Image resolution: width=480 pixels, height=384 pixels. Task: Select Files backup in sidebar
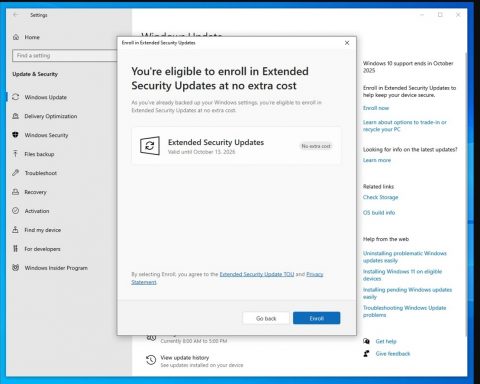pos(39,154)
